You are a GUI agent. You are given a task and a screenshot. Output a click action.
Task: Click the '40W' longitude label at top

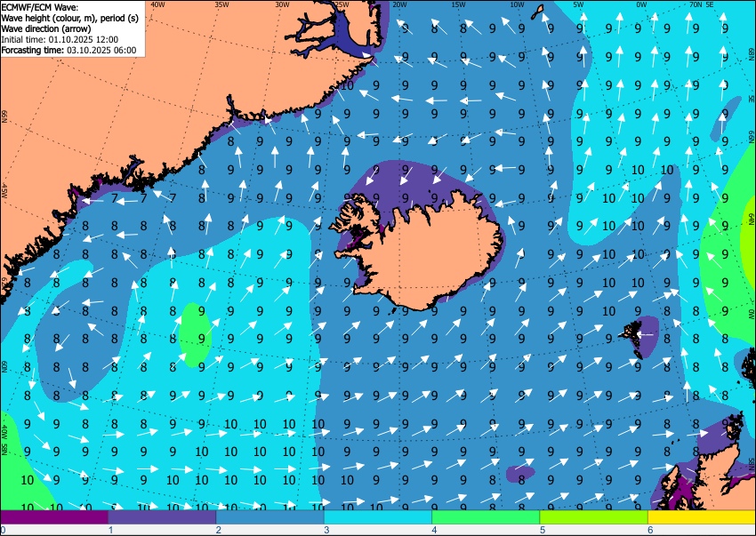point(157,4)
